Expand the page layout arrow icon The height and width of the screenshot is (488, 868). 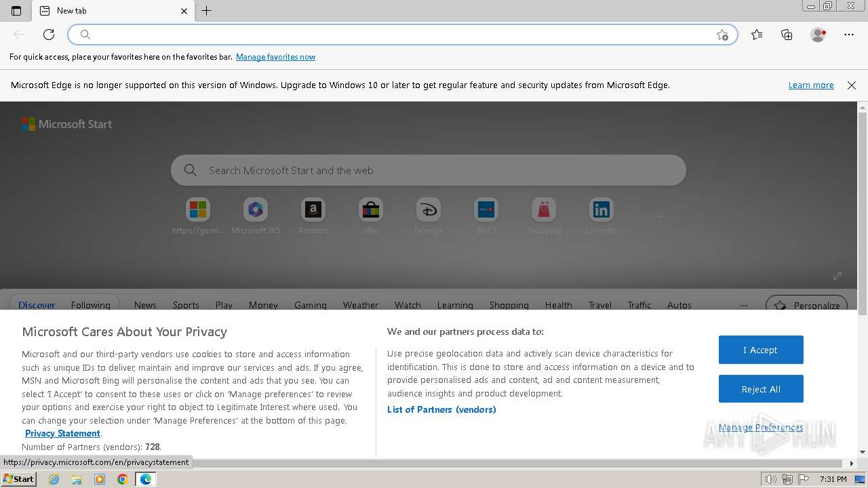coord(837,275)
